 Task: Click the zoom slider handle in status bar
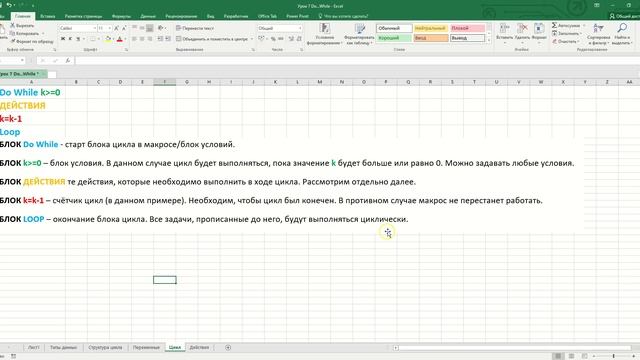pos(613,356)
